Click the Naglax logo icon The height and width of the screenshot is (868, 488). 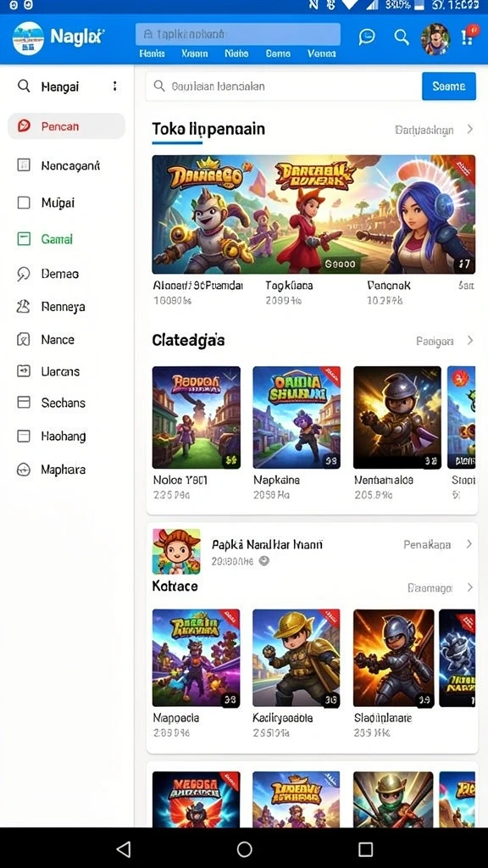pyautogui.click(x=28, y=38)
